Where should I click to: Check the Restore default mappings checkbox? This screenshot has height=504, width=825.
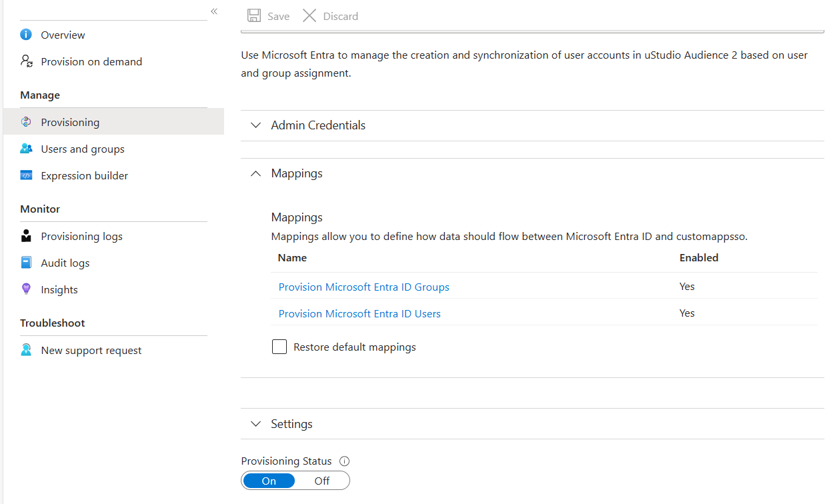click(x=279, y=347)
